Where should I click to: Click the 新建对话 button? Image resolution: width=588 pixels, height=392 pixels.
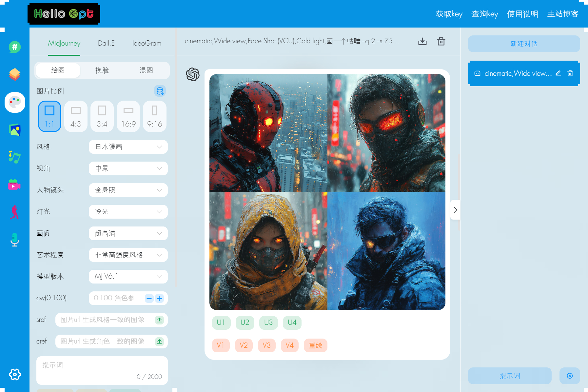coord(524,44)
